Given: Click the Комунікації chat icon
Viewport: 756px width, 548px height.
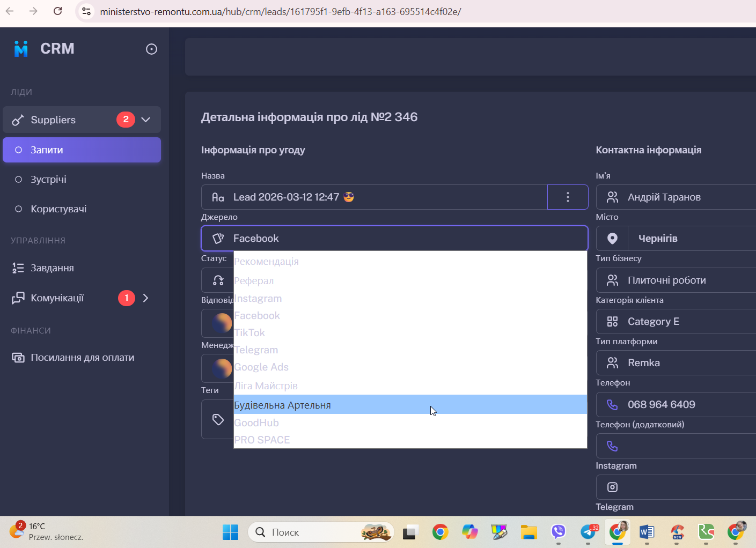Looking at the screenshot, I should 18,298.
